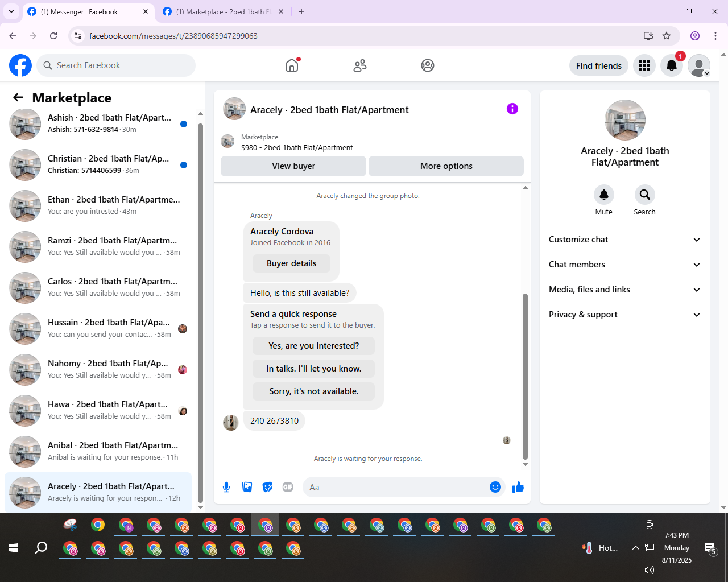Open Ashish conversation in list
Viewport: 728px width, 582px height.
click(x=98, y=124)
